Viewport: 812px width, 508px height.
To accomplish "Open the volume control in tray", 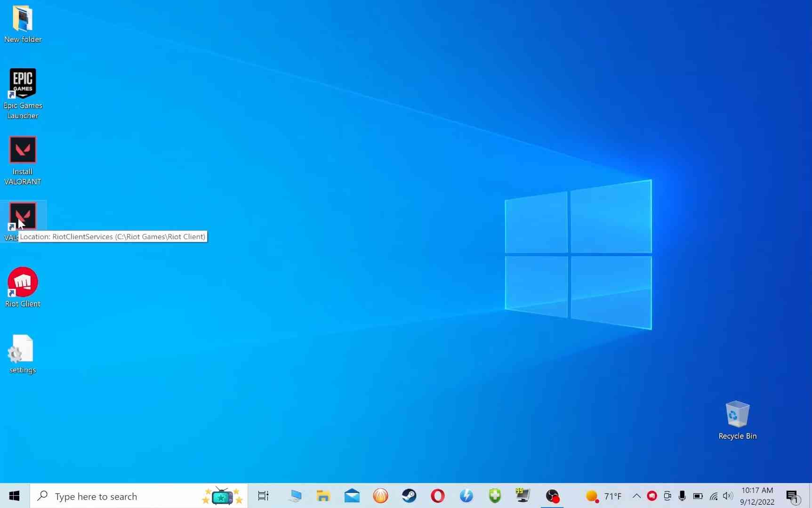I will (728, 496).
